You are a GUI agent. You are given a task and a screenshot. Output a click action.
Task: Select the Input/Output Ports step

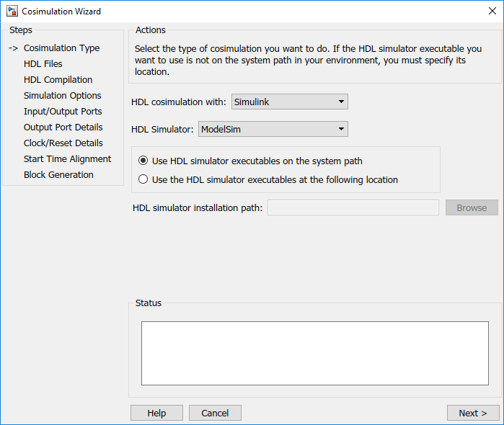tap(63, 112)
